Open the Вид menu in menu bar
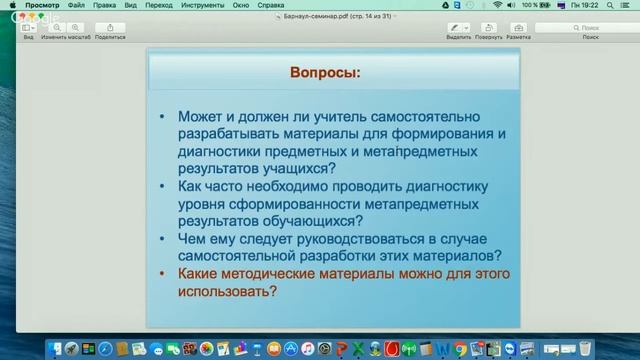This screenshot has height=360, width=640. [x=131, y=5]
